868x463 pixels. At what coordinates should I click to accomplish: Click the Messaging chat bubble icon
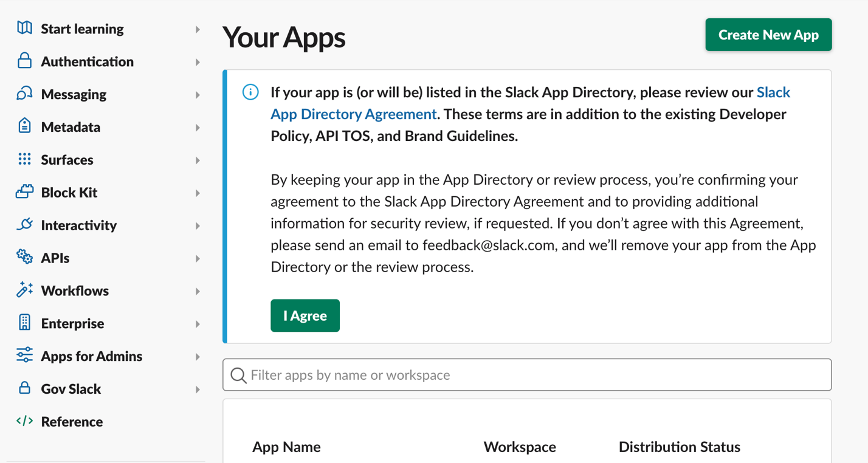[24, 94]
